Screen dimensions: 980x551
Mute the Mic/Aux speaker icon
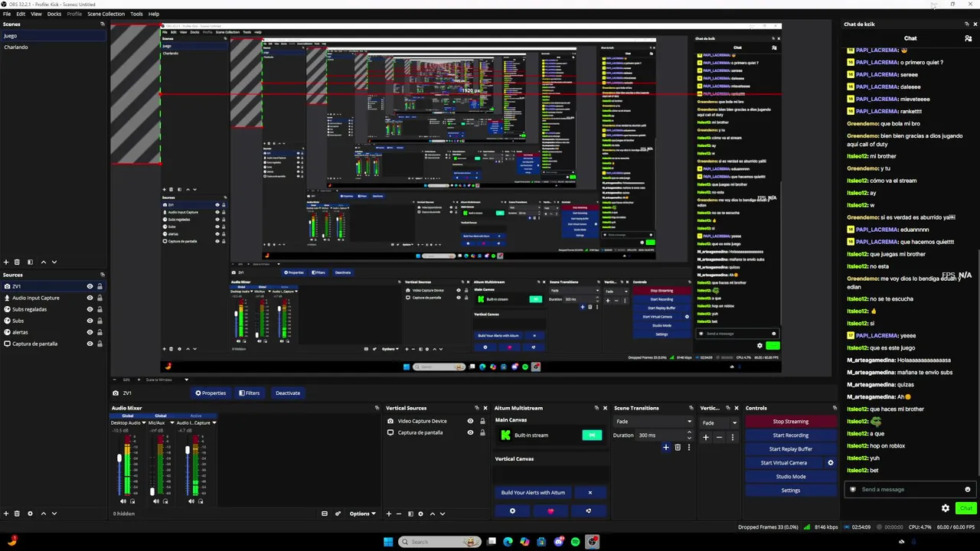pyautogui.click(x=156, y=501)
